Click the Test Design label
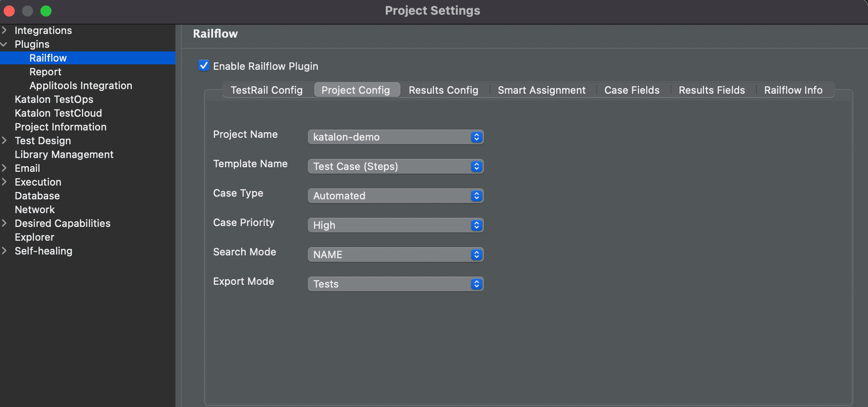This screenshot has height=407, width=868. pyautogui.click(x=43, y=141)
